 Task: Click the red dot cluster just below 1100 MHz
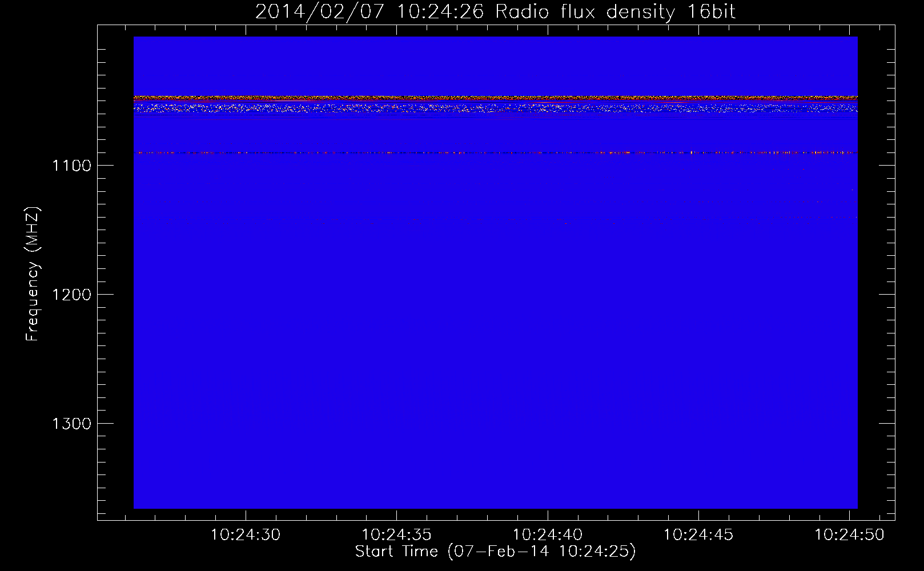(x=788, y=169)
